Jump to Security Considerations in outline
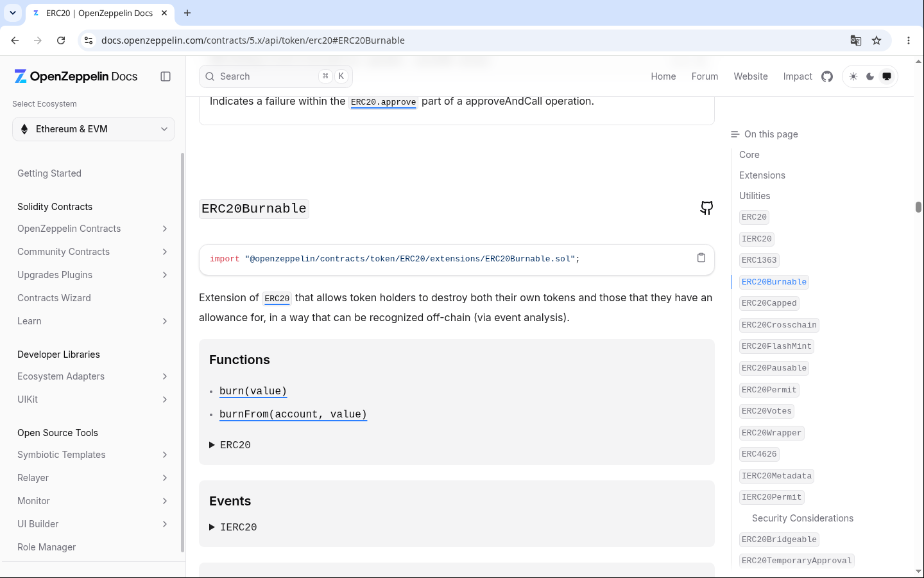Screen dimensions: 924x578 (x=803, y=518)
